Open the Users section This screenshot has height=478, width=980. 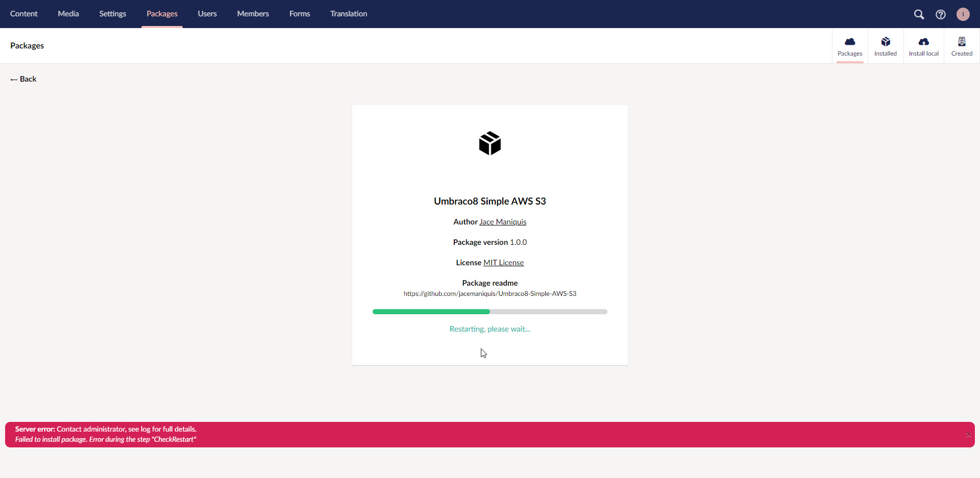(x=207, y=14)
